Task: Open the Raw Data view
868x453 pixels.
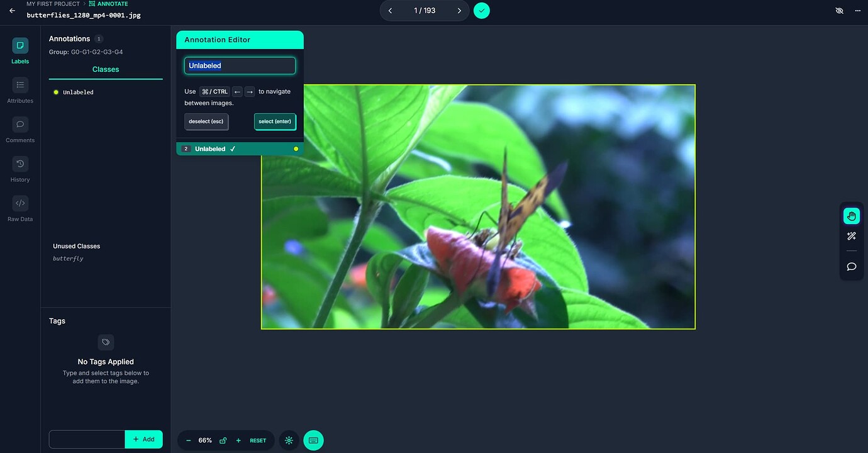Action: 19,207
